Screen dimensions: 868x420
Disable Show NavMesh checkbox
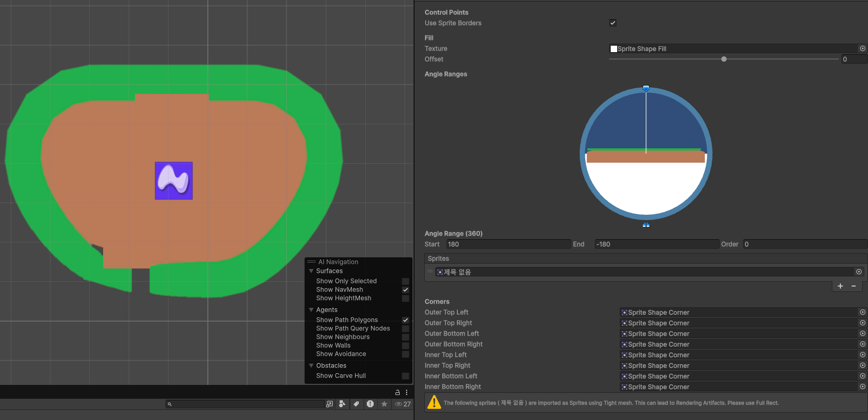[406, 290]
